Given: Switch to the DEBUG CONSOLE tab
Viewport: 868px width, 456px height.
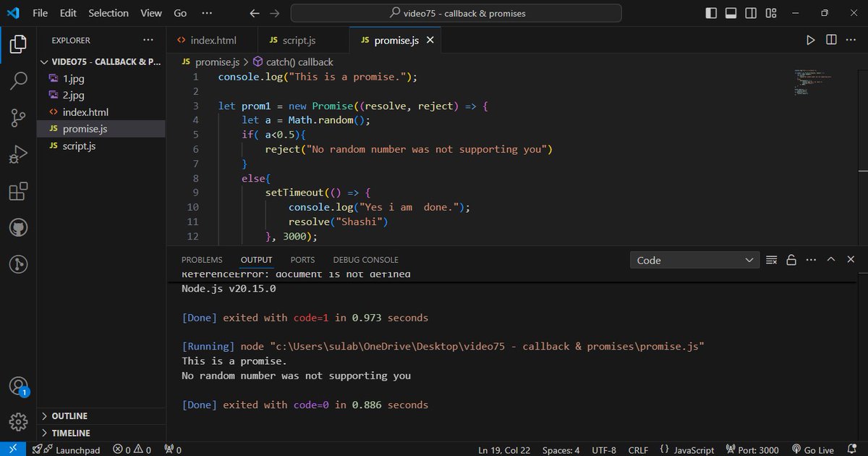Looking at the screenshot, I should [x=365, y=260].
